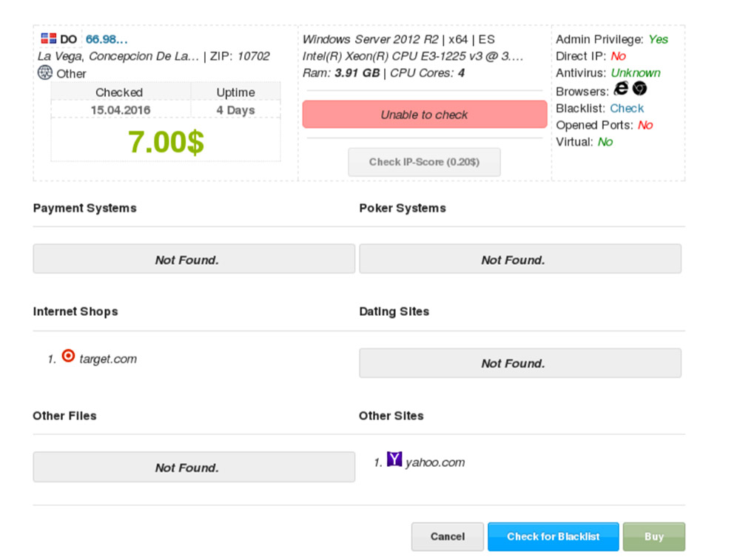The width and height of the screenshot is (740, 560).
Task: Click Not Found under Other Files
Action: [x=194, y=467]
